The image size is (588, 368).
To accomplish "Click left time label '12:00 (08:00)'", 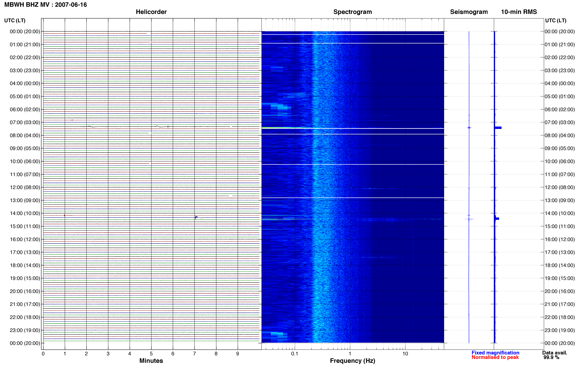I will tap(25, 187).
